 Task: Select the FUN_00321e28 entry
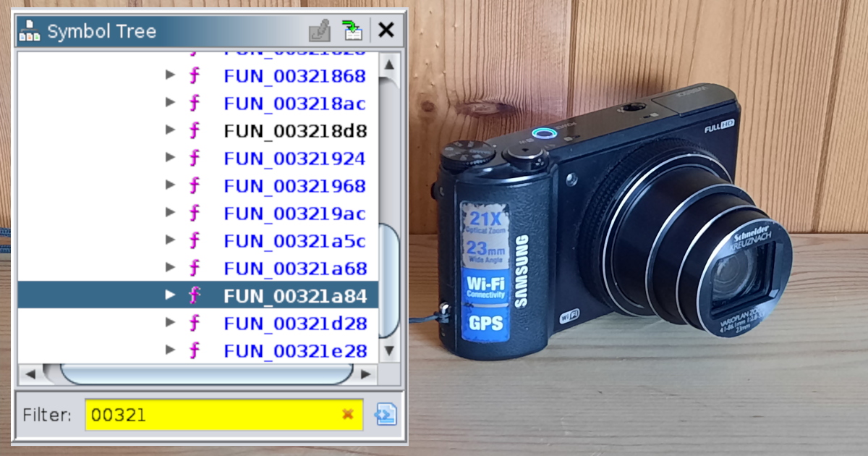pyautogui.click(x=294, y=351)
